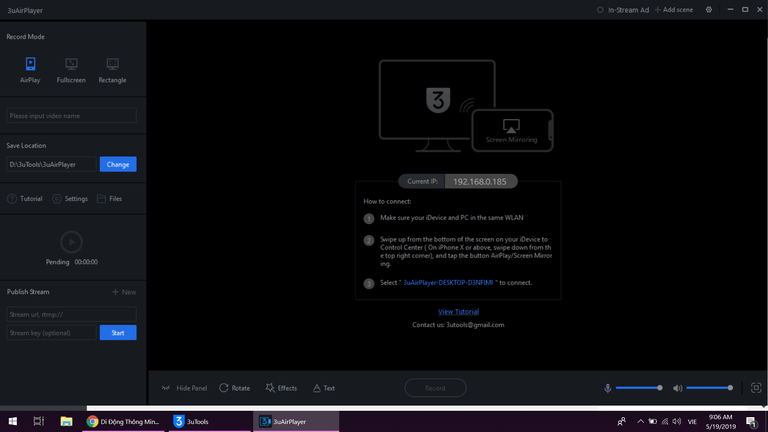Click Add scene
This screenshot has width=768, height=432.
[x=674, y=10]
